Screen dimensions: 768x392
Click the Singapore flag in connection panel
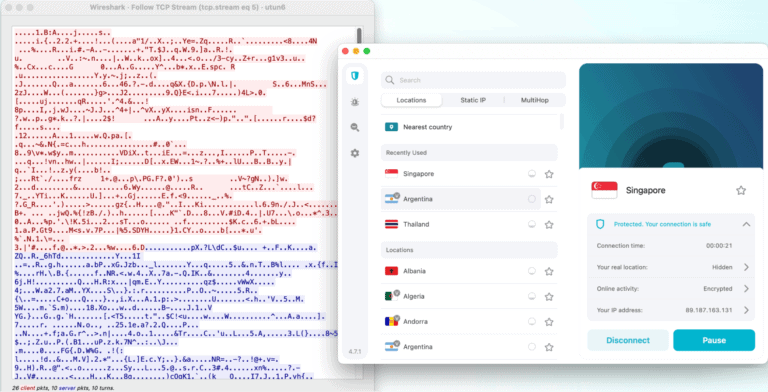(604, 190)
